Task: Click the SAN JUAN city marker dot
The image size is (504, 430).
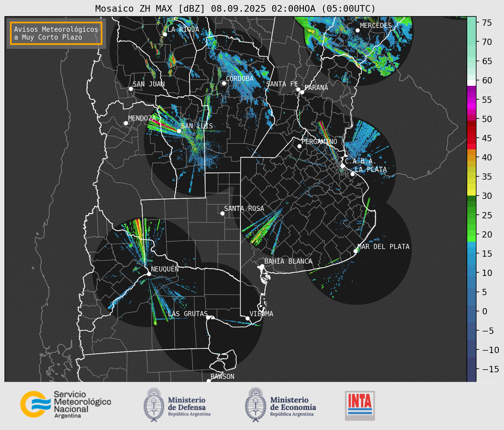Action: pos(131,89)
